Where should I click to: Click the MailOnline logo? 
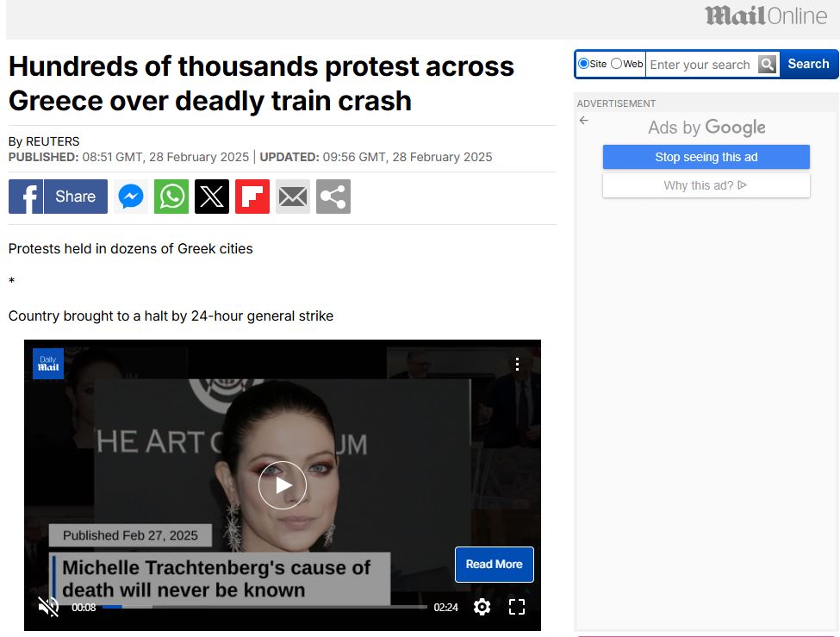(766, 16)
